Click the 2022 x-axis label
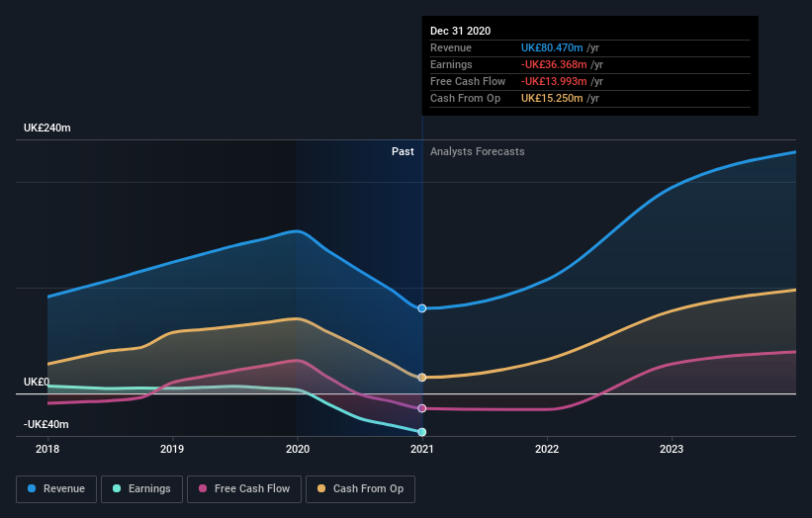812x518 pixels. [x=547, y=449]
